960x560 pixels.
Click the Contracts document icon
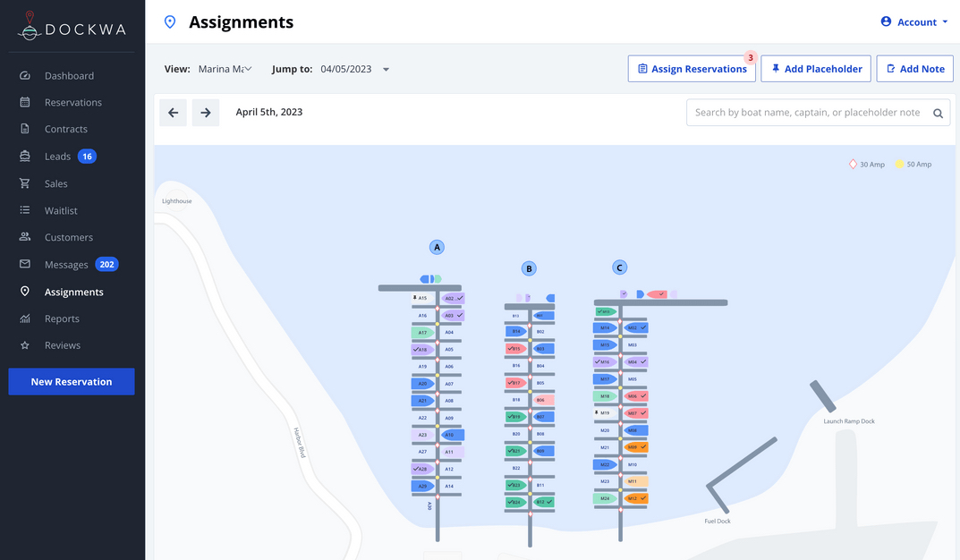pyautogui.click(x=24, y=129)
